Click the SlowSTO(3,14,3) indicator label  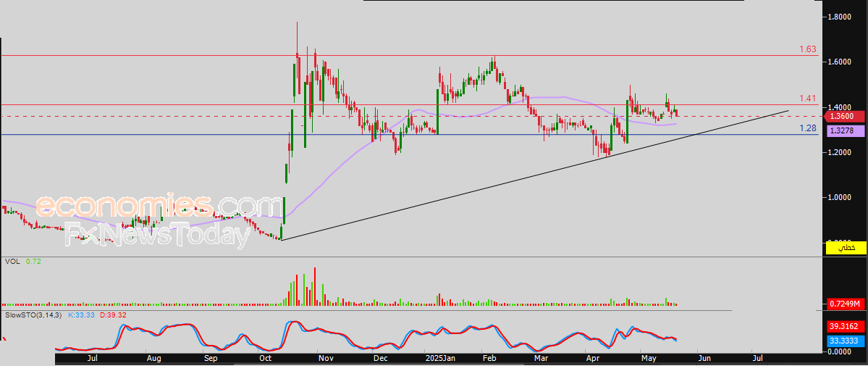tap(34, 315)
